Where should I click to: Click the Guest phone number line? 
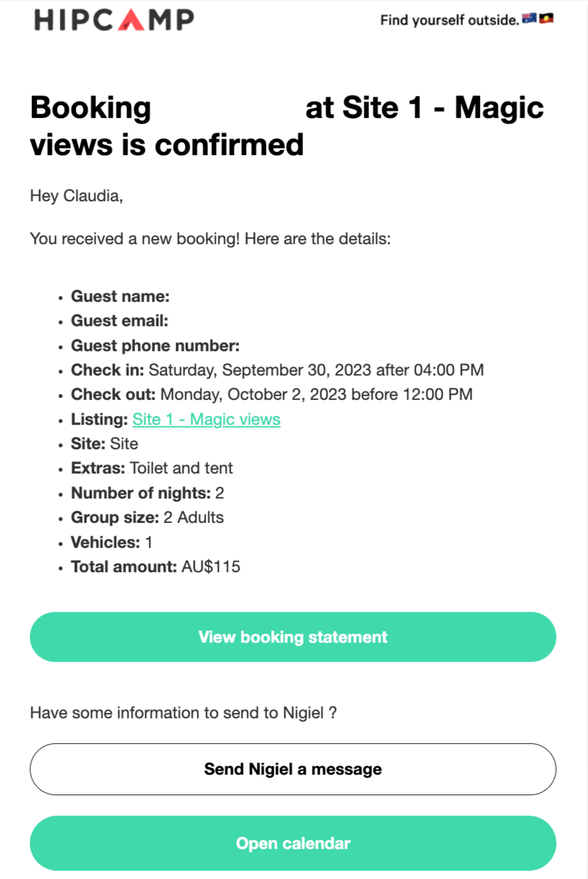tap(155, 346)
